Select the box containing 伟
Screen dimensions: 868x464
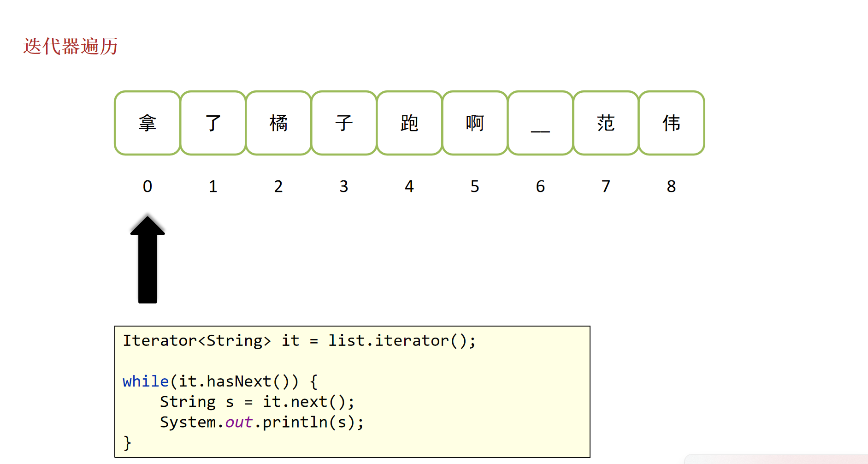coord(672,123)
